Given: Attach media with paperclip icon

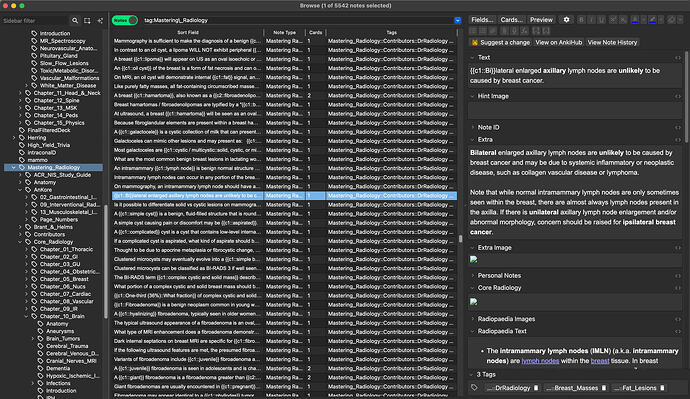Looking at the screenshot, I should click(x=504, y=31).
